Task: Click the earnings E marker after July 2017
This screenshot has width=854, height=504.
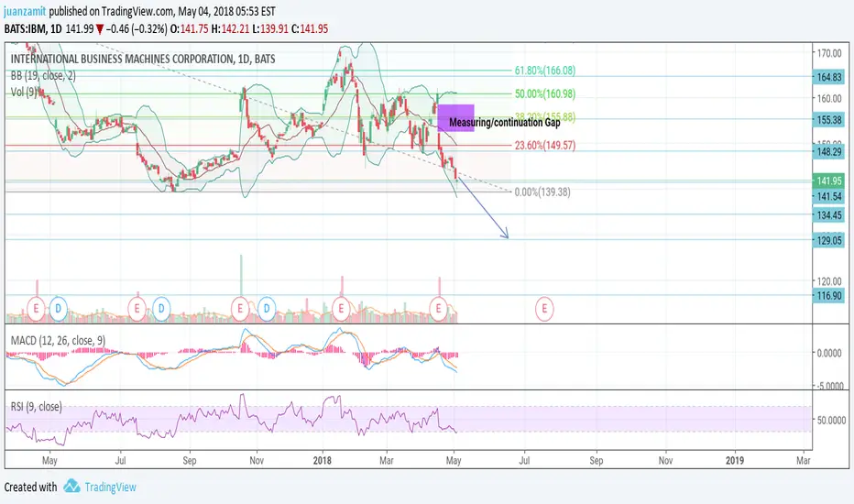Action: click(x=137, y=309)
